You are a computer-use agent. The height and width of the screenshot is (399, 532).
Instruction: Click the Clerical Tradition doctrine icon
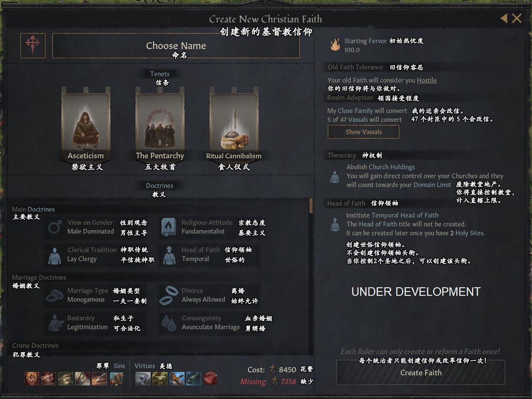55,255
